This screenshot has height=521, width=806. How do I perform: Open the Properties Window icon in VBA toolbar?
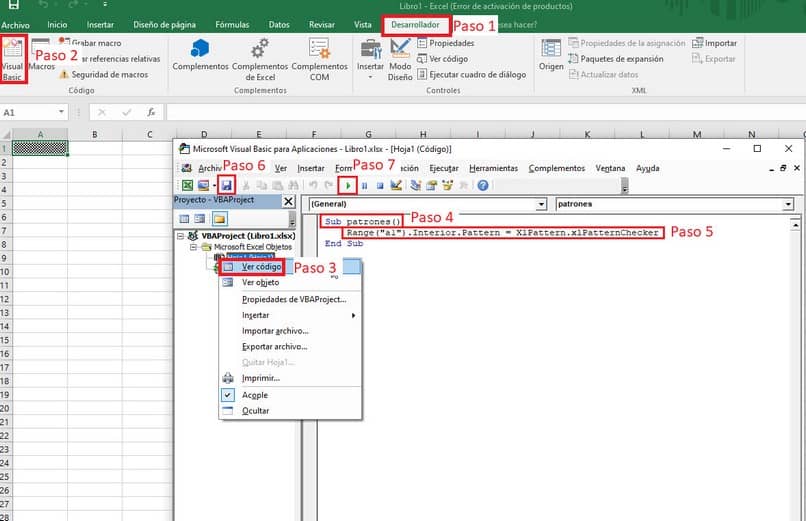[x=431, y=185]
